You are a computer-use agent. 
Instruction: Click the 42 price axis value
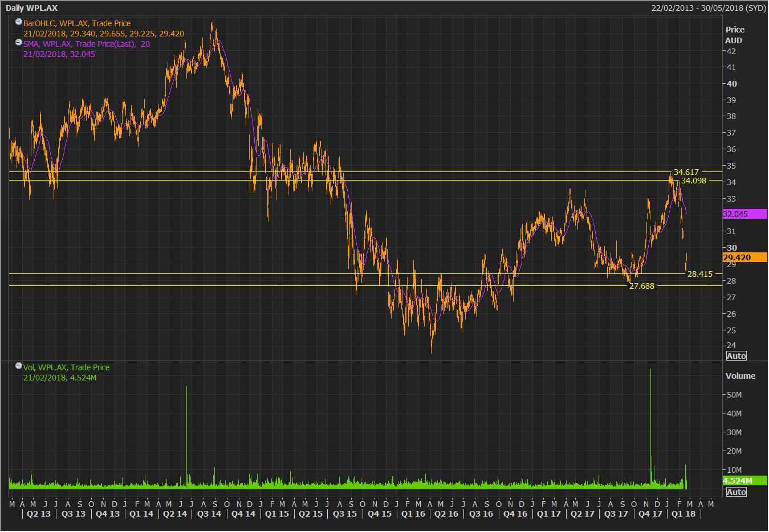click(731, 51)
